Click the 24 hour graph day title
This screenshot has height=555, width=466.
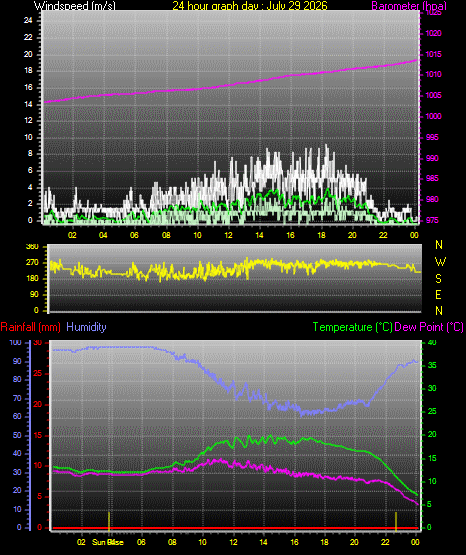pyautogui.click(x=250, y=5)
